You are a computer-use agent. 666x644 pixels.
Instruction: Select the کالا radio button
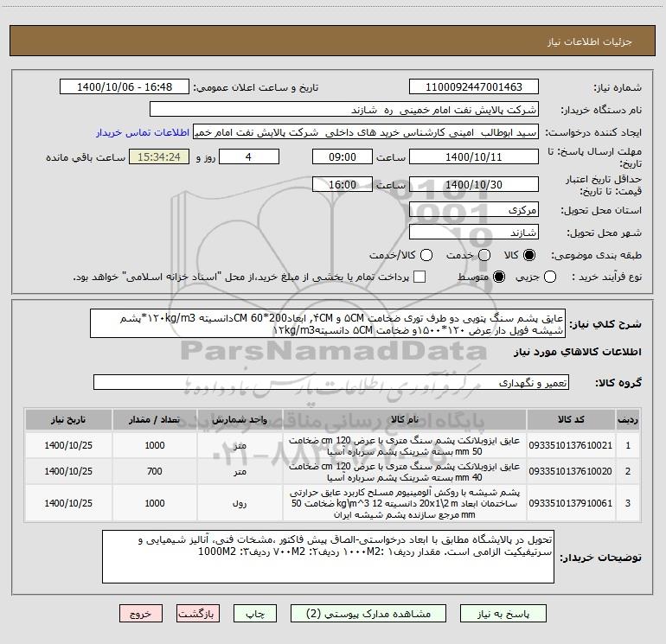[x=529, y=255]
